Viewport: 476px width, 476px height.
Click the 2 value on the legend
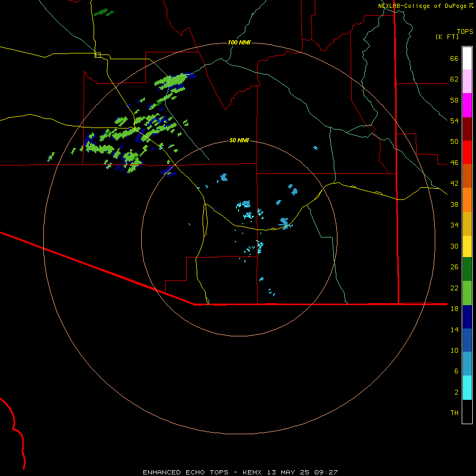point(456,392)
